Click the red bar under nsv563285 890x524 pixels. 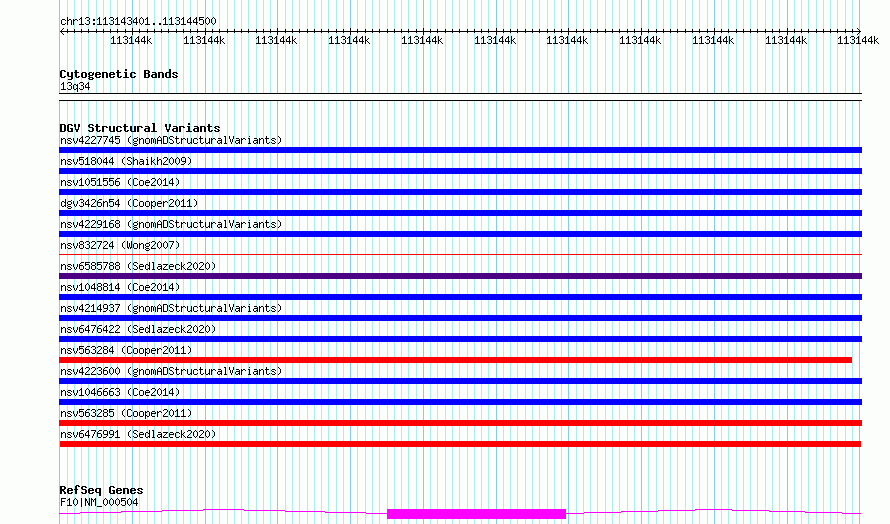click(x=460, y=423)
